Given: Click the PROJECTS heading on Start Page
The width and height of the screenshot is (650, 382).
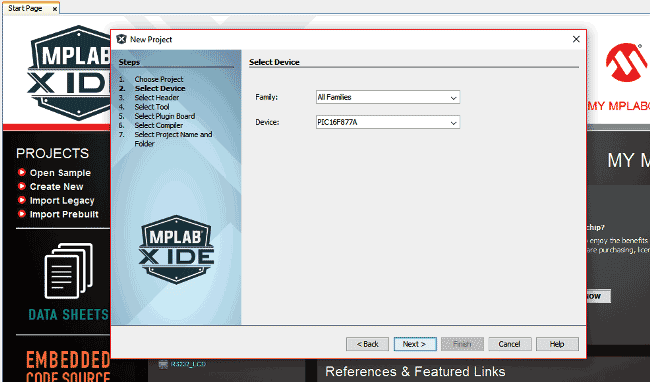Looking at the screenshot, I should coord(53,154).
